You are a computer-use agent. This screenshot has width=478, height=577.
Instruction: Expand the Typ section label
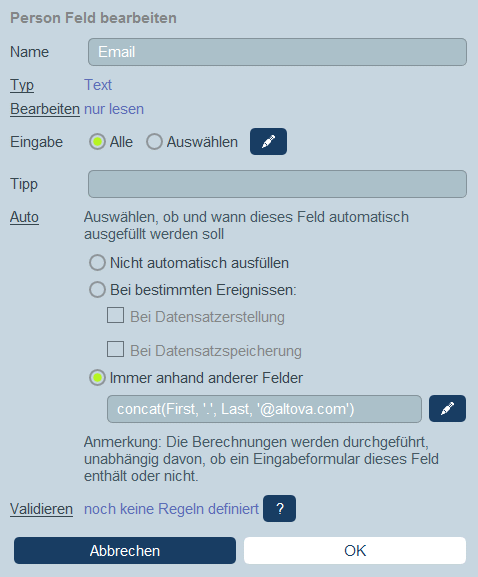[22, 85]
